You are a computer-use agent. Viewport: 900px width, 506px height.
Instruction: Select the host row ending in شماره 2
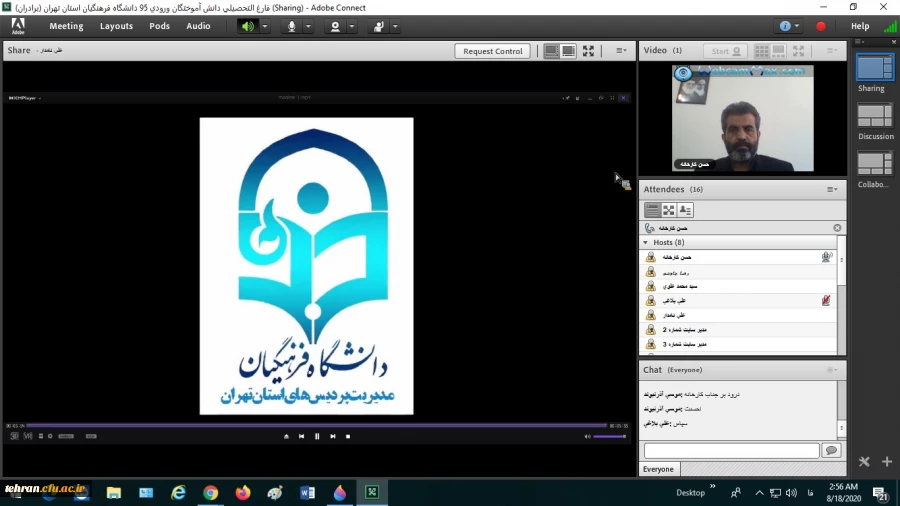point(738,329)
